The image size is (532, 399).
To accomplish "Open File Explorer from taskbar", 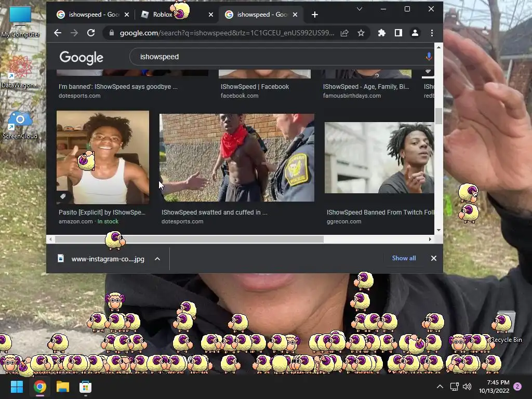I will 63,387.
